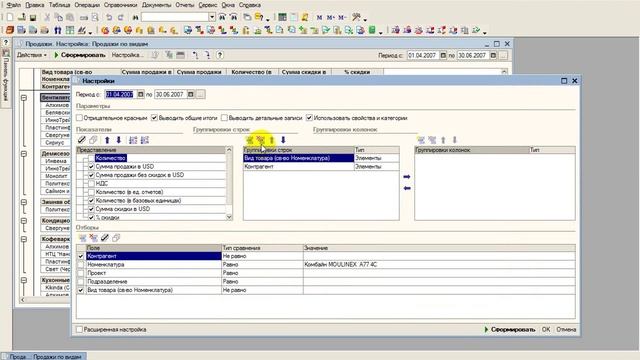Viewport: 640px width, 360px height.
Task: Enable Выводить детальные записи checkbox
Action: click(224, 118)
